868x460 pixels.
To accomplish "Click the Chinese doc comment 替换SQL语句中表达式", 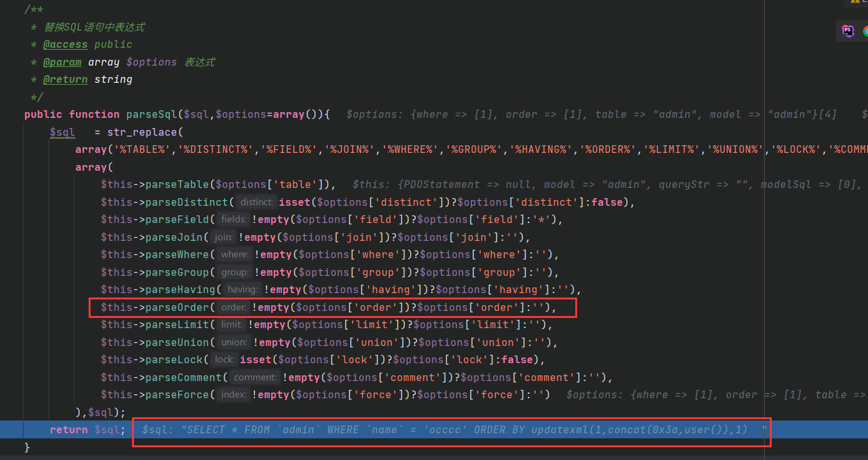I will tap(94, 27).
